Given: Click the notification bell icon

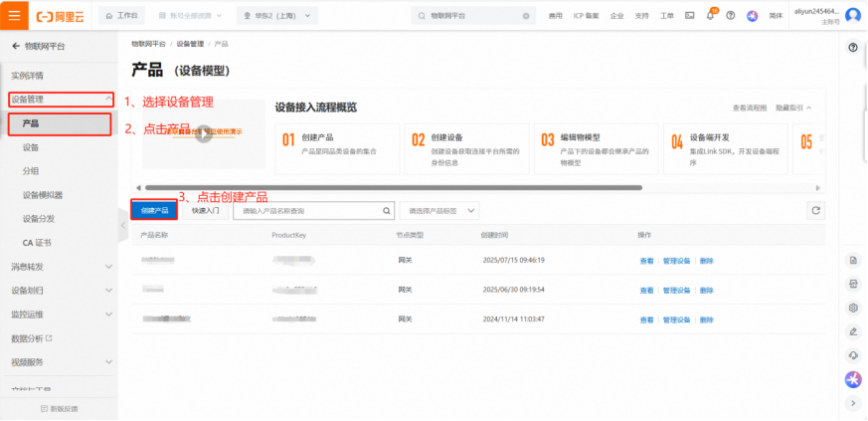Looking at the screenshot, I should click(712, 16).
